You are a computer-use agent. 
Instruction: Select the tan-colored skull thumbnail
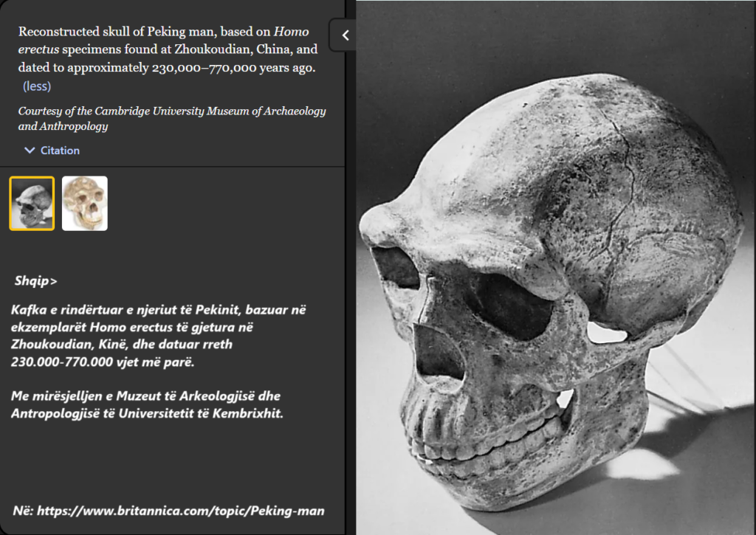[x=85, y=204]
